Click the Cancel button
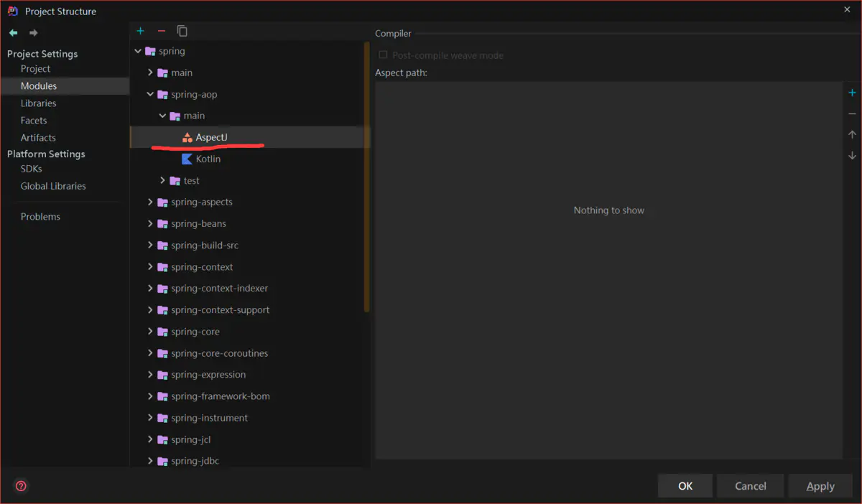The height and width of the screenshot is (504, 862). pos(751,486)
